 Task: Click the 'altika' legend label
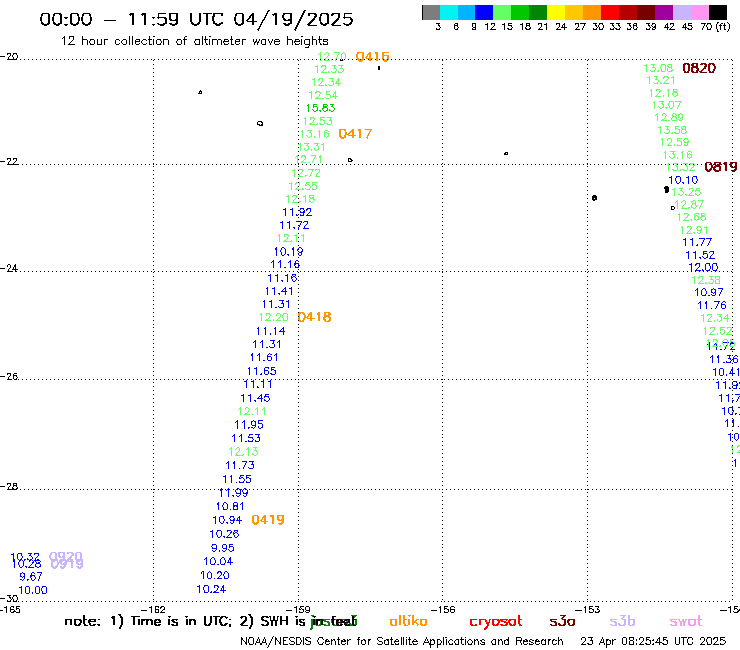tap(408, 621)
